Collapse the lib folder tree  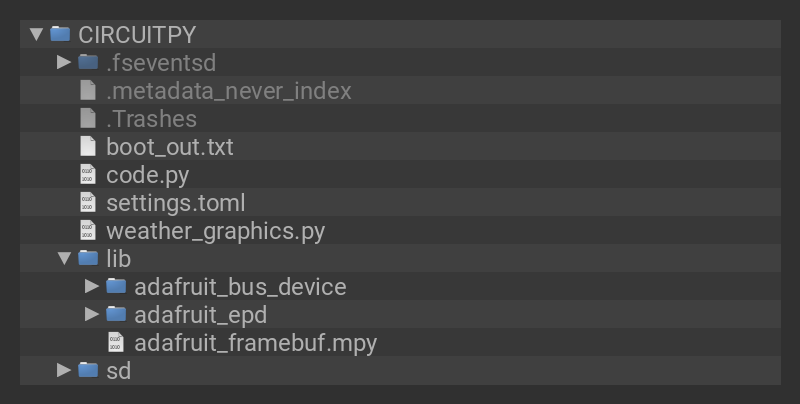pyautogui.click(x=65, y=259)
